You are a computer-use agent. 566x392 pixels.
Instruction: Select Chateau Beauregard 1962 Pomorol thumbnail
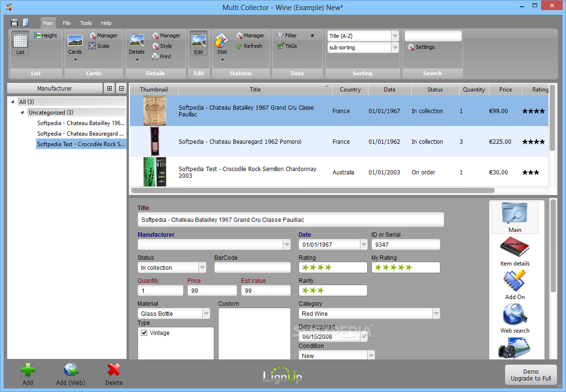point(154,141)
